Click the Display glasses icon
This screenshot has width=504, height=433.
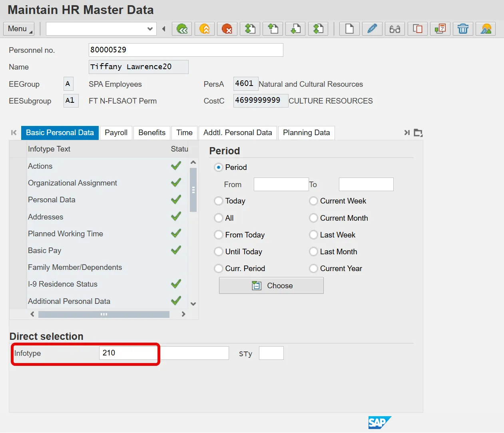[394, 29]
